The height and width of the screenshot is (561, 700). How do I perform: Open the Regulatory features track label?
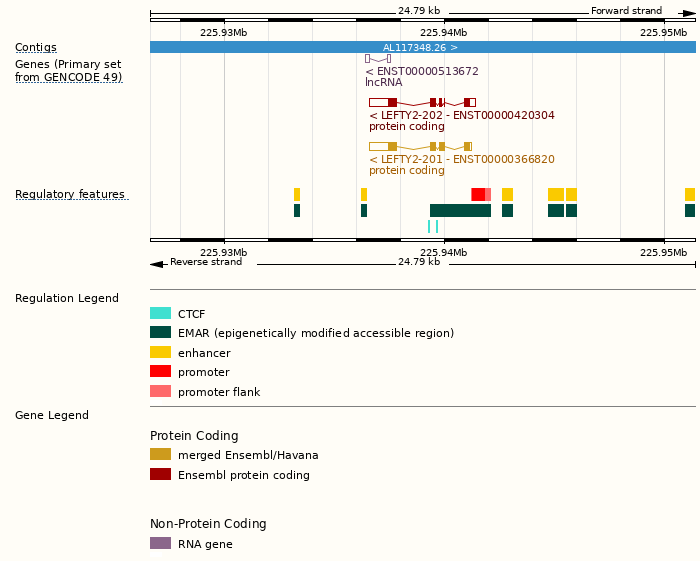[70, 195]
